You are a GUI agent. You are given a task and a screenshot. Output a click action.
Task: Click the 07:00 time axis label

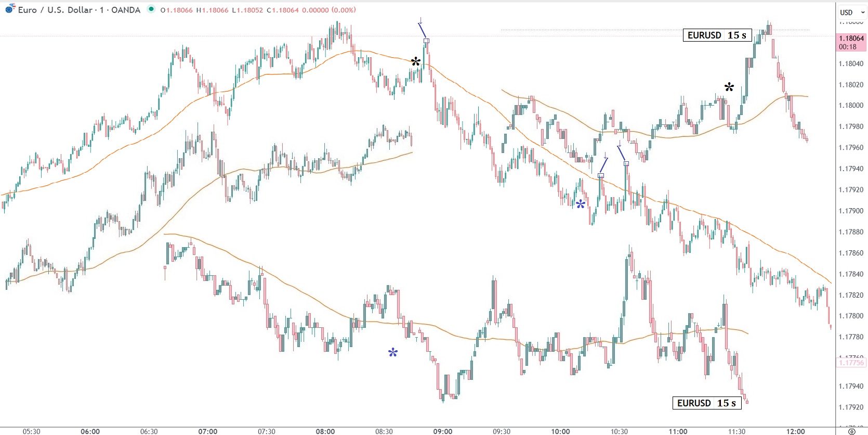208,431
